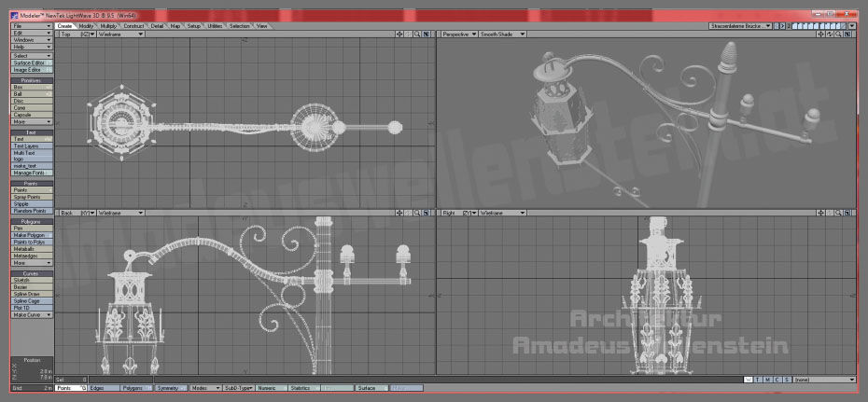
Task: Open the Smooth Shade display mode dropdown
Action: pos(502,35)
